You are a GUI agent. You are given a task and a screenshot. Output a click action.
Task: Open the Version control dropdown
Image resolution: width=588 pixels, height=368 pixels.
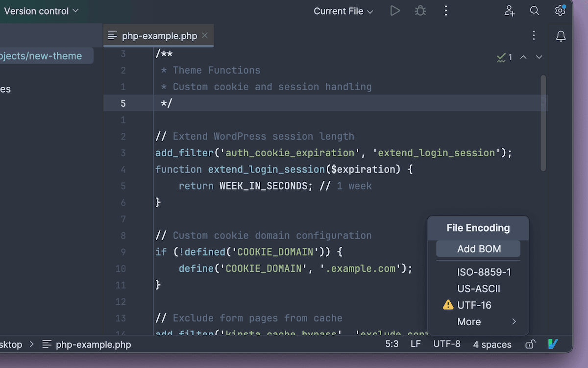42,10
